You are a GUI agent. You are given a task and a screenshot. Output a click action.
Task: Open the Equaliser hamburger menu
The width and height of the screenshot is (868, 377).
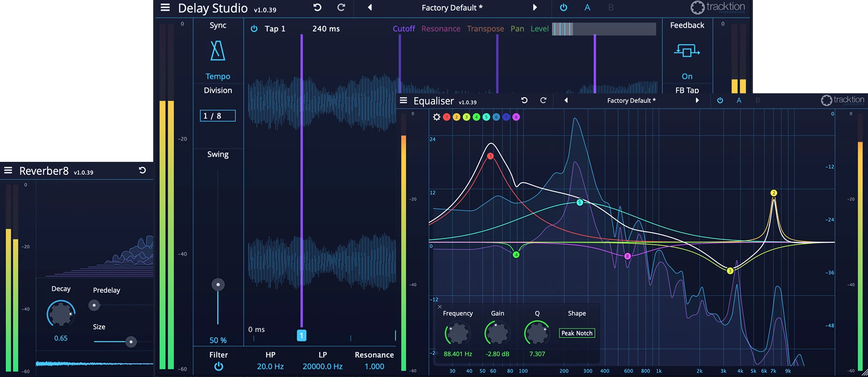pos(404,100)
